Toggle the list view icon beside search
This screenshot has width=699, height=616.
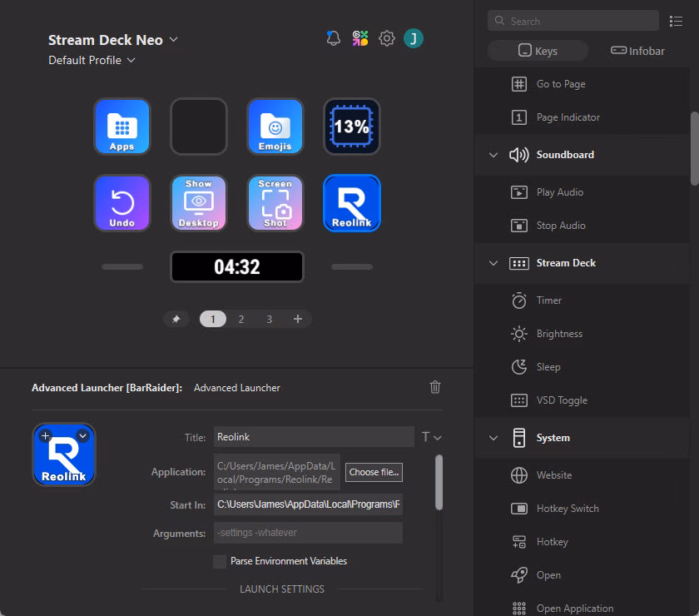pyautogui.click(x=676, y=21)
